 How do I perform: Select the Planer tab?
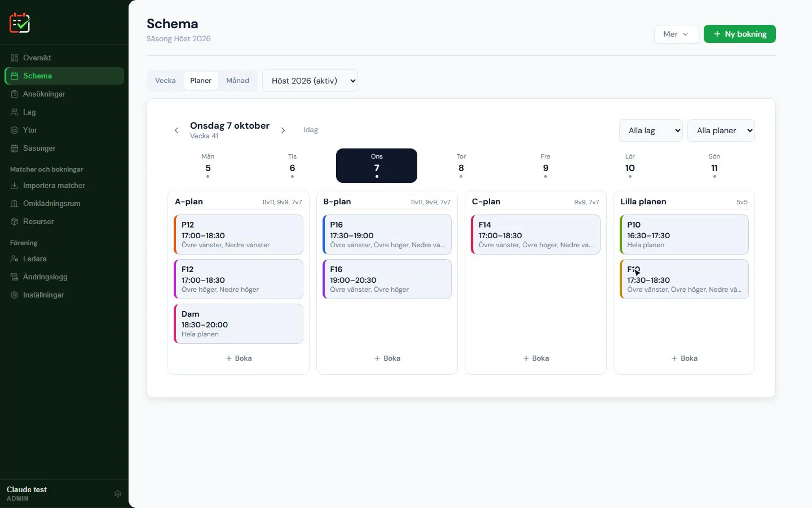click(x=201, y=81)
